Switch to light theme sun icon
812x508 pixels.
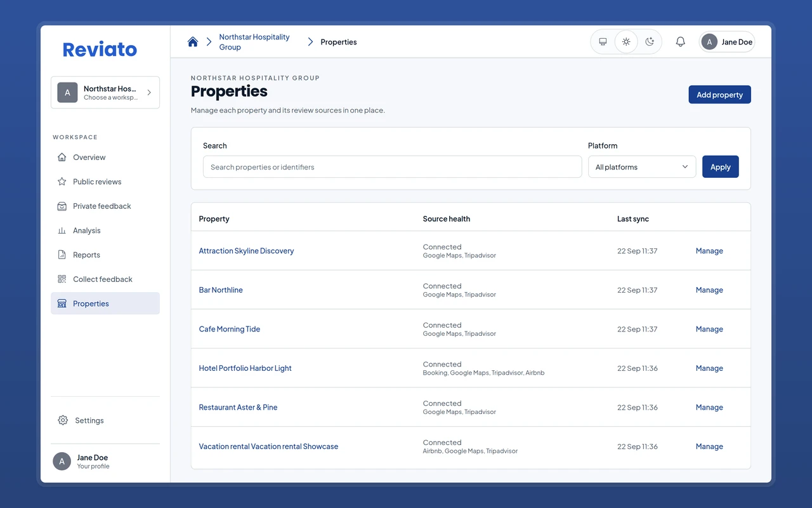click(626, 42)
